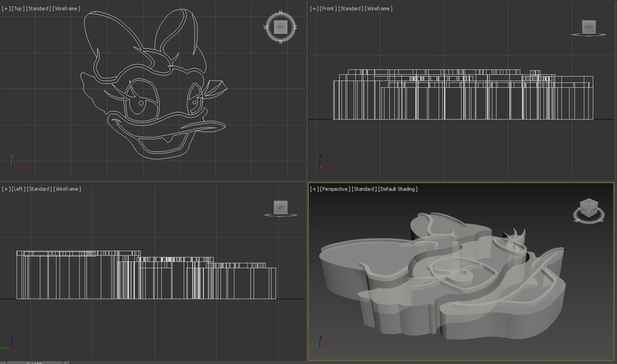This screenshot has width=617, height=364.
Task: Open the [+] menu in the Front viewport
Action: 315,8
